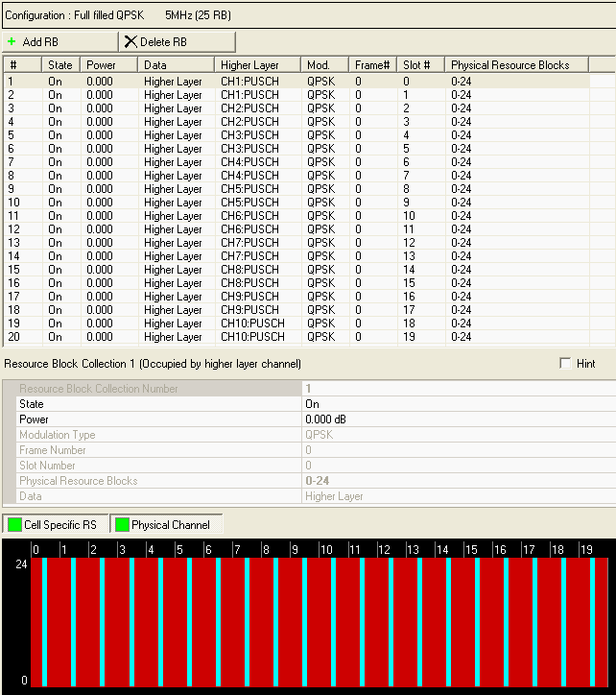The image size is (616, 695).
Task: Click the Cell Specific RS button
Action: [x=59, y=525]
